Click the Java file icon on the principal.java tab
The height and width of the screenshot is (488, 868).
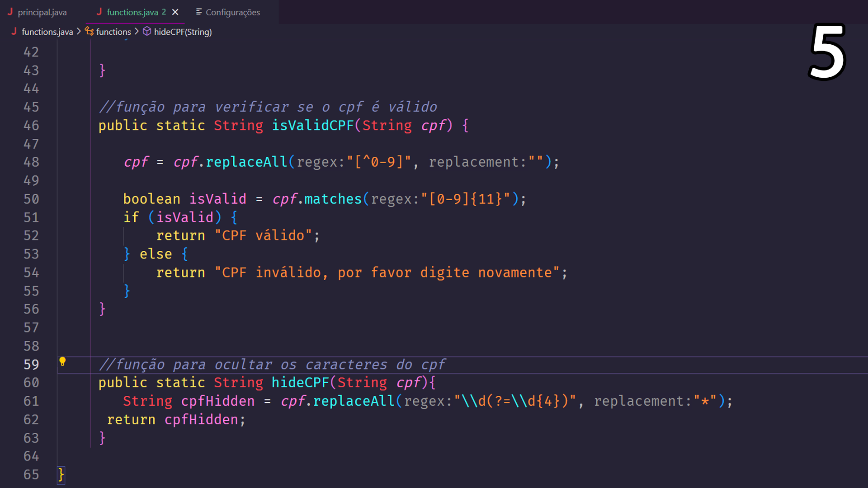click(10, 12)
